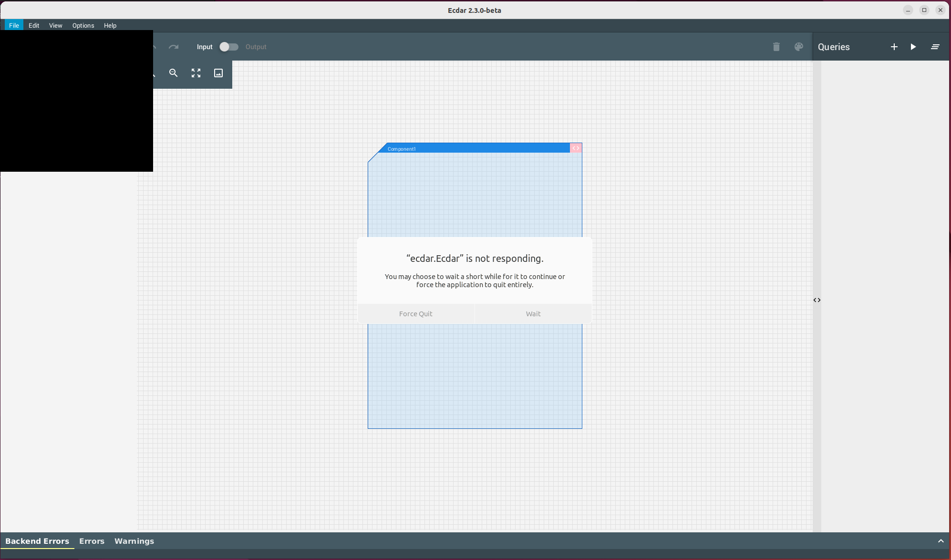Maximize the Ecdar window
The height and width of the screenshot is (560, 951).
tap(924, 10)
